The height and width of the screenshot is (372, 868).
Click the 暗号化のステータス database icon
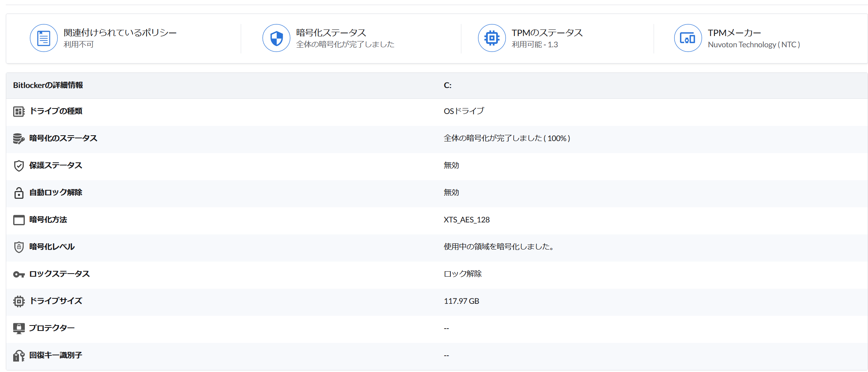[x=19, y=139]
